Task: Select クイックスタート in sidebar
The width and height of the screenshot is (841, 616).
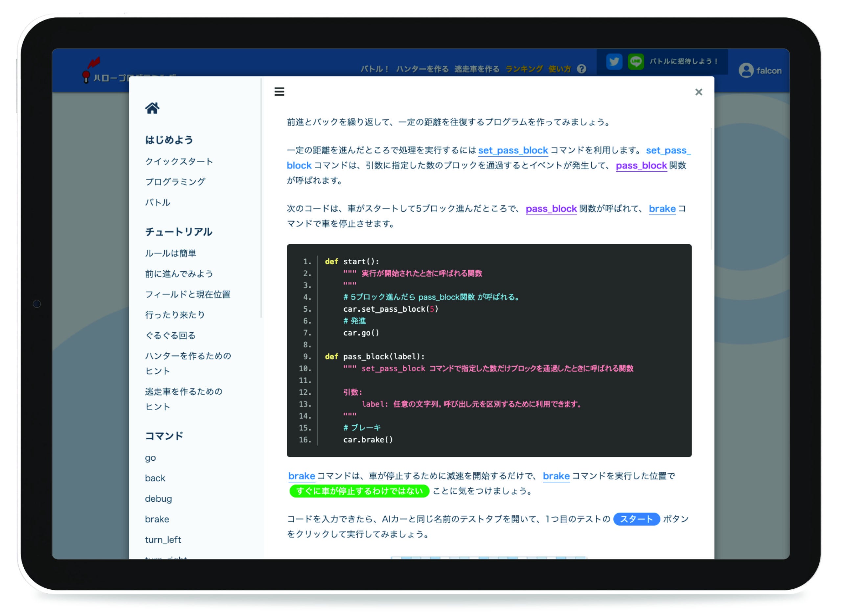Action: 179,162
